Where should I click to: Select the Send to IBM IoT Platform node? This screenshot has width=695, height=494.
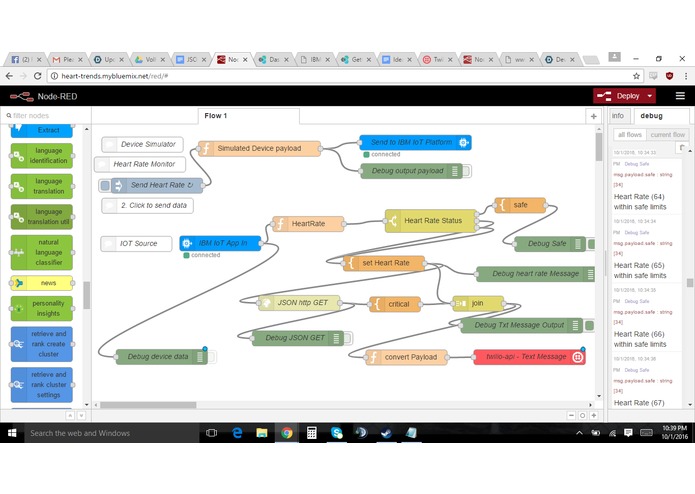pyautogui.click(x=415, y=143)
